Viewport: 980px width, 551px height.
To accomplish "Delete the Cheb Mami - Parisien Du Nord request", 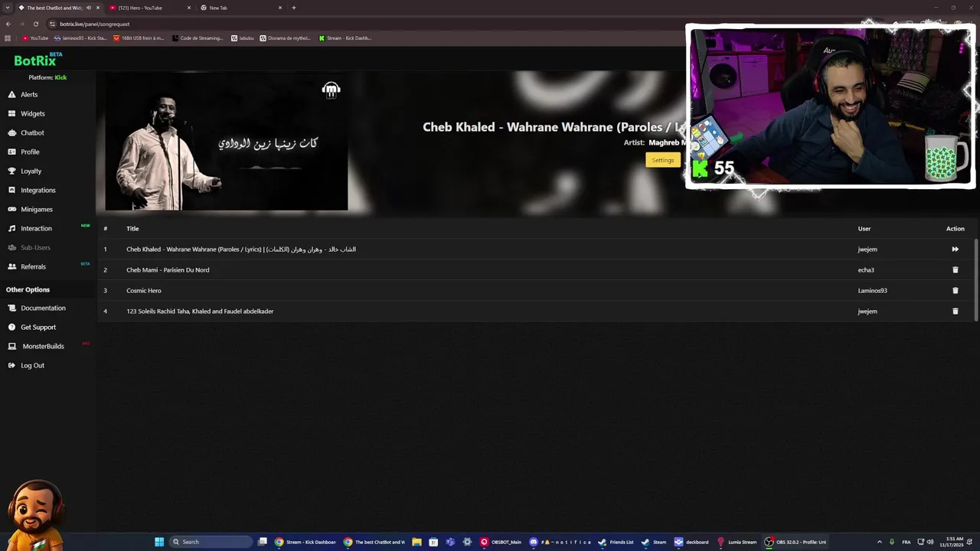I will pos(955,269).
